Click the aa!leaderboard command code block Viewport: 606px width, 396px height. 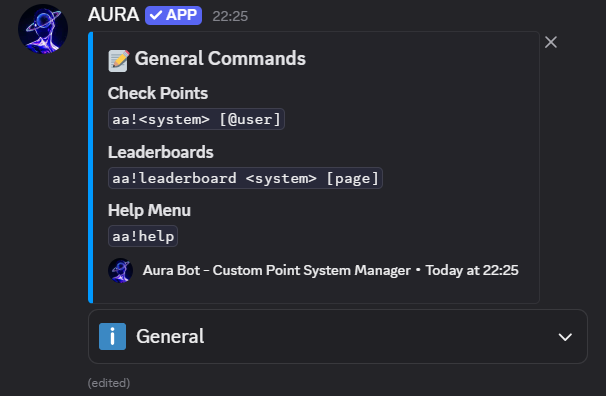click(245, 178)
